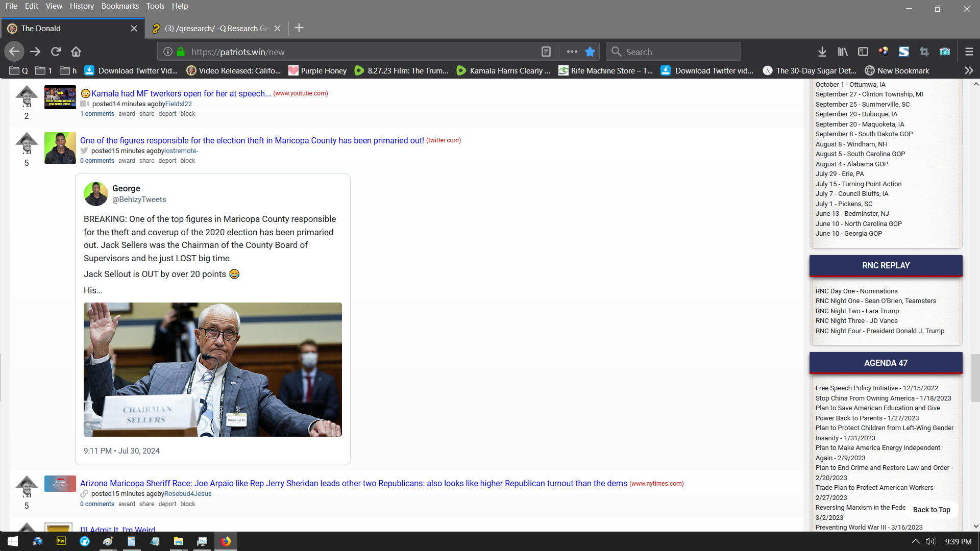Screen dimensions: 980x551
Task: Upvote the Kamala MF twerkers post
Action: point(27,96)
